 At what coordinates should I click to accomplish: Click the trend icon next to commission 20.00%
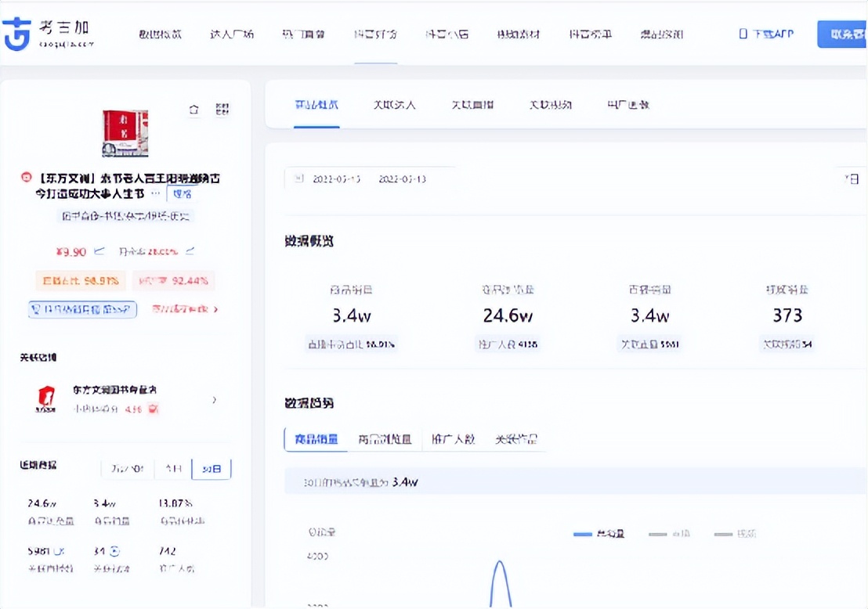(x=190, y=251)
